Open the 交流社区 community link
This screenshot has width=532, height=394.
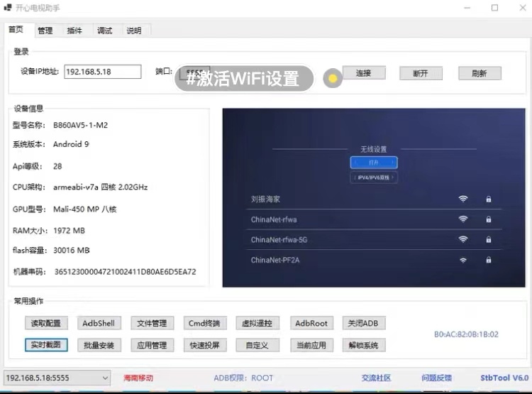click(376, 378)
